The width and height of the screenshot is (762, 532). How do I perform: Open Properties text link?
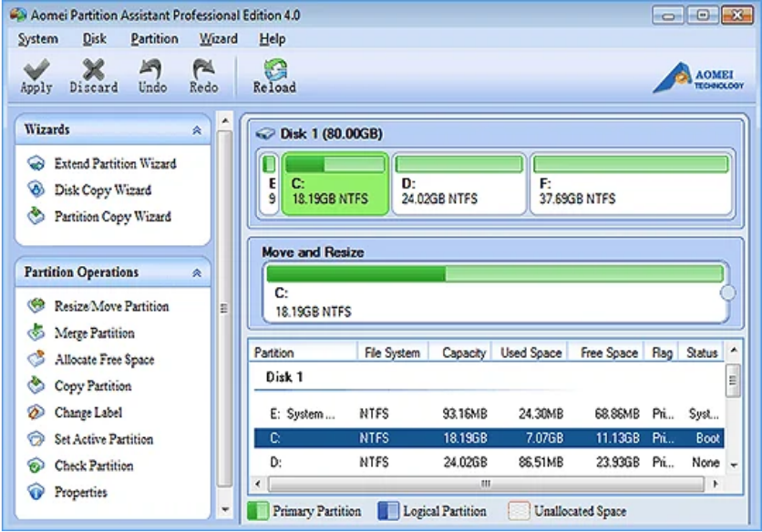pos(81,493)
